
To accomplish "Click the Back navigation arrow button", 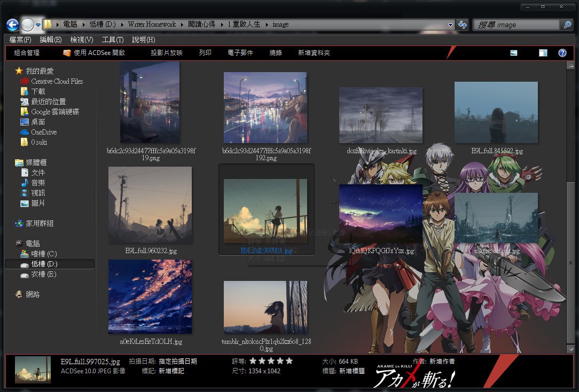I will [x=13, y=25].
